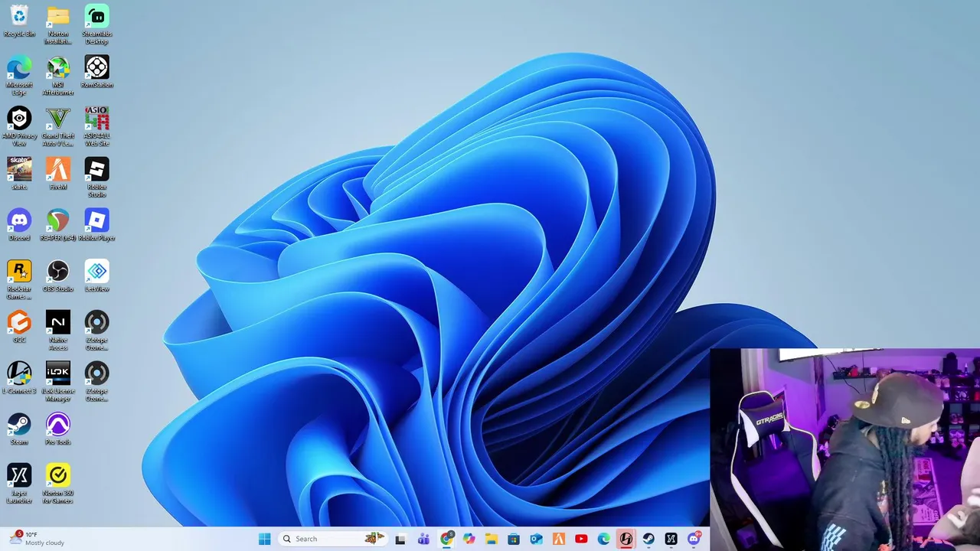
Task: Launch OBS Studio from the desktop
Action: pos(58,276)
